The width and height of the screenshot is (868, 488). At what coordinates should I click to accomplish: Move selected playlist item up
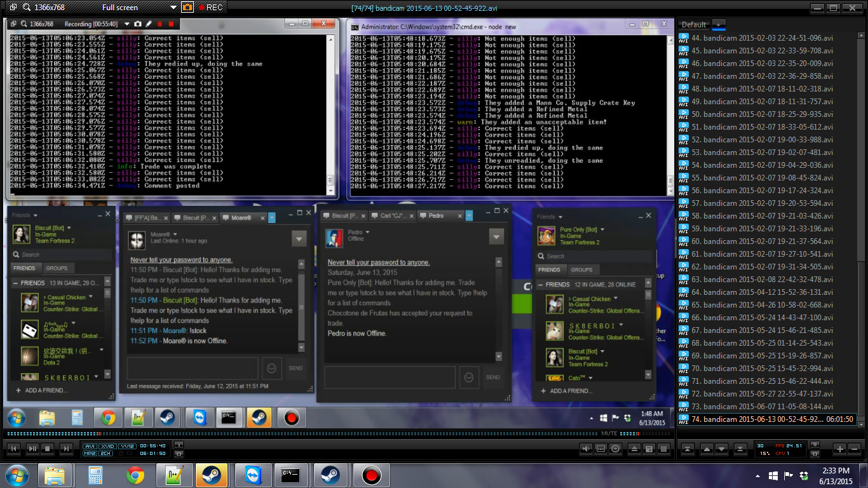pyautogui.click(x=706, y=449)
